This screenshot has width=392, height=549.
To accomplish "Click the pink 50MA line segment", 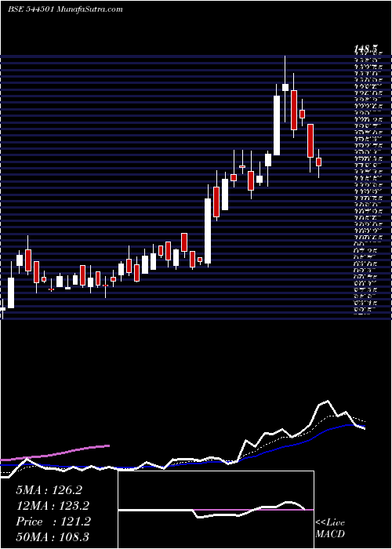I will [55, 453].
